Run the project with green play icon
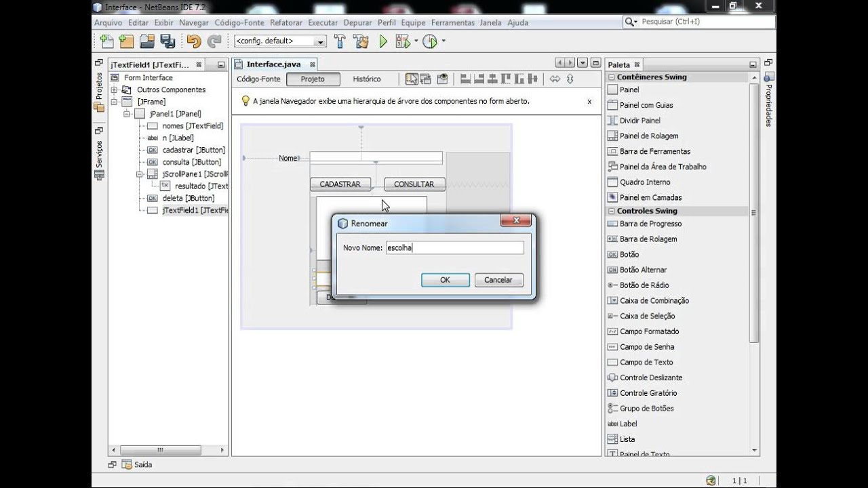This screenshot has height=488, width=868. 383,41
